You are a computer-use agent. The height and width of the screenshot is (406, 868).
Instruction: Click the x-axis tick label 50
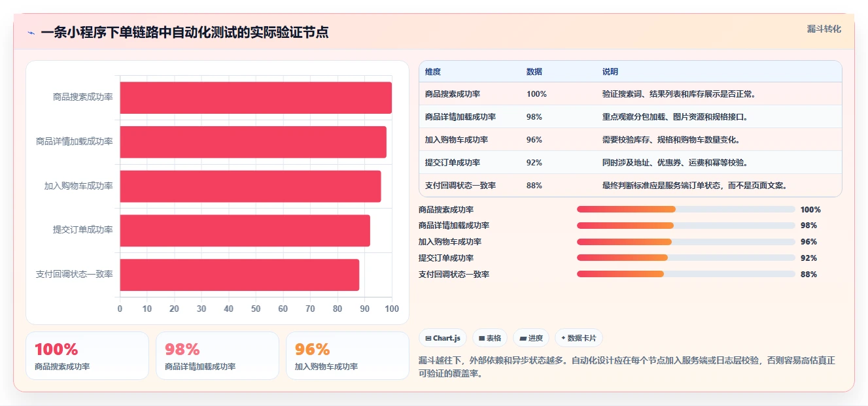coord(256,309)
